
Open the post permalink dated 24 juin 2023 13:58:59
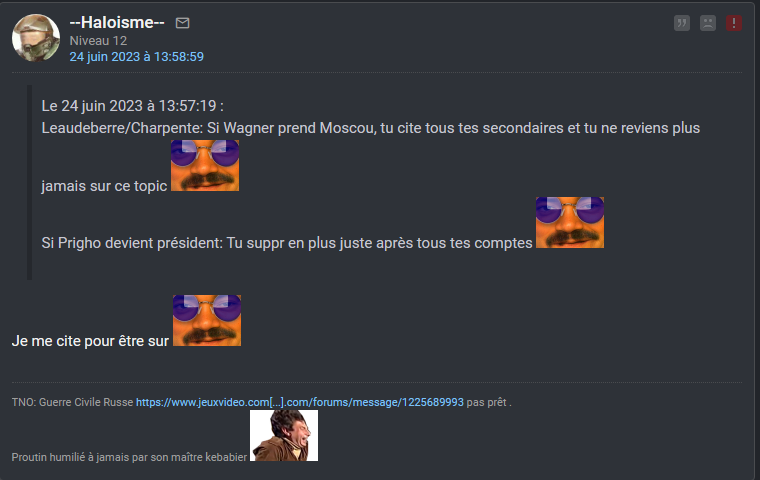pyautogui.click(x=137, y=57)
